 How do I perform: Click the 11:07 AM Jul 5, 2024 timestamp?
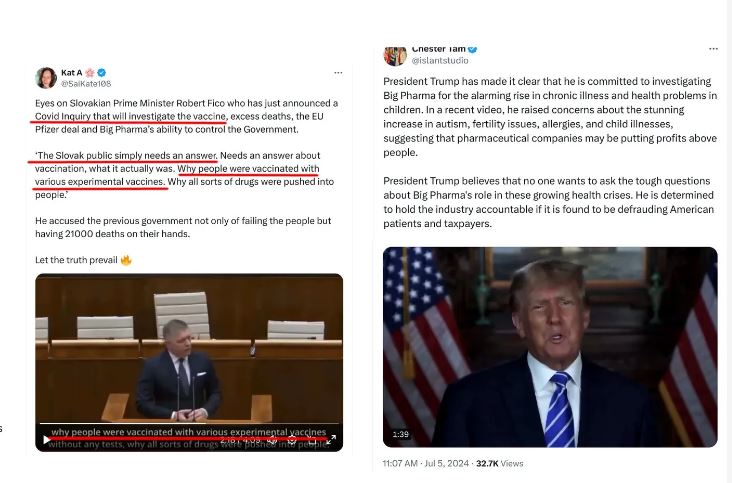coord(425,463)
